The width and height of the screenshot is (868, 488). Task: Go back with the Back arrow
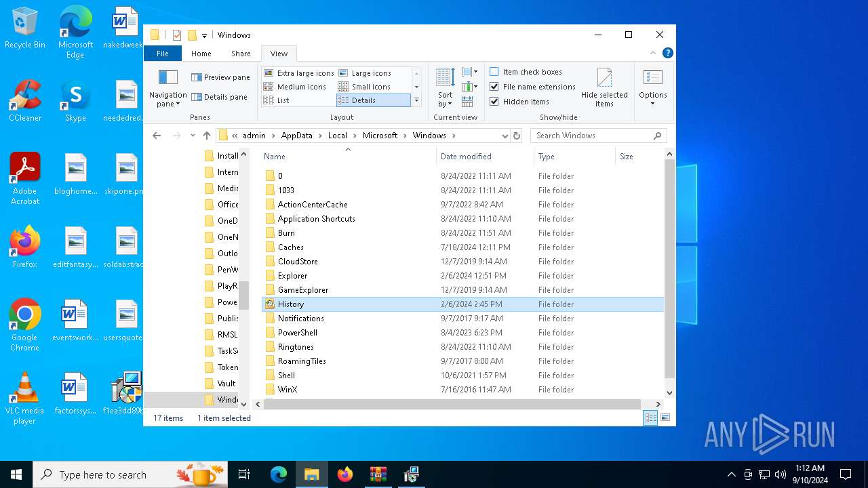tap(157, 136)
